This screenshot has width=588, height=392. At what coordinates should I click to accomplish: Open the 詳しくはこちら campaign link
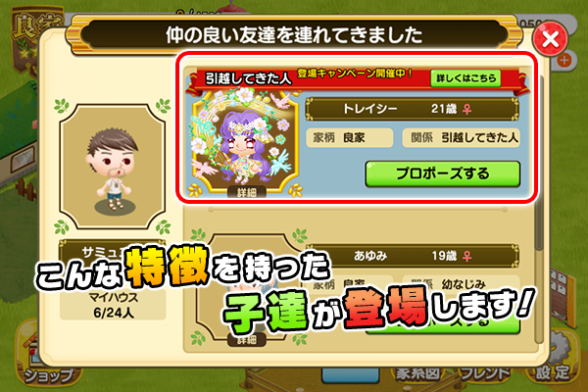point(465,78)
